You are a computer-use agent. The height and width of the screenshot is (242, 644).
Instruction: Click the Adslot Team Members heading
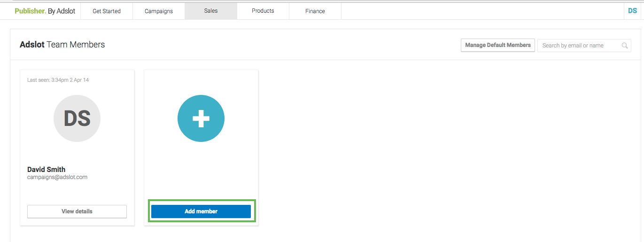click(62, 45)
